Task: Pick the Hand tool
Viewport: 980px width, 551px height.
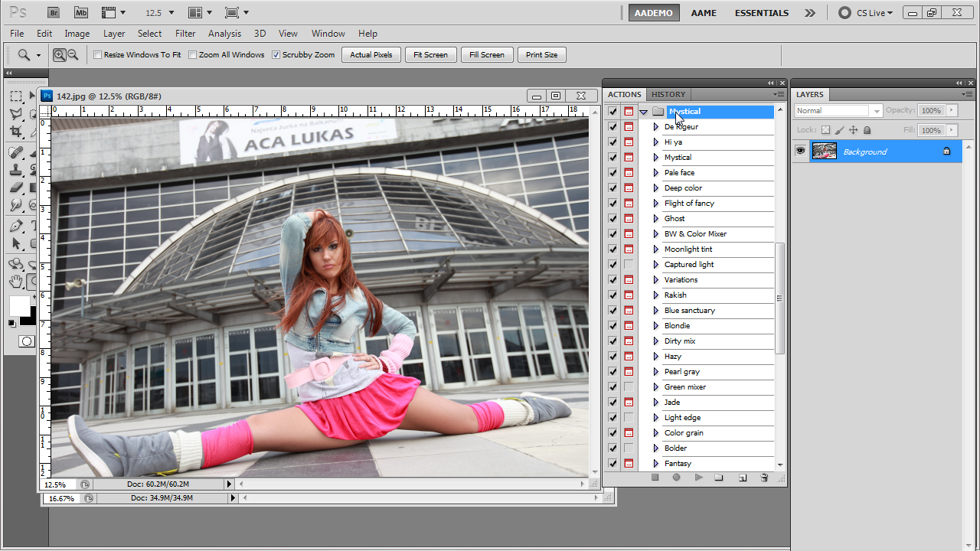Action: [x=16, y=282]
